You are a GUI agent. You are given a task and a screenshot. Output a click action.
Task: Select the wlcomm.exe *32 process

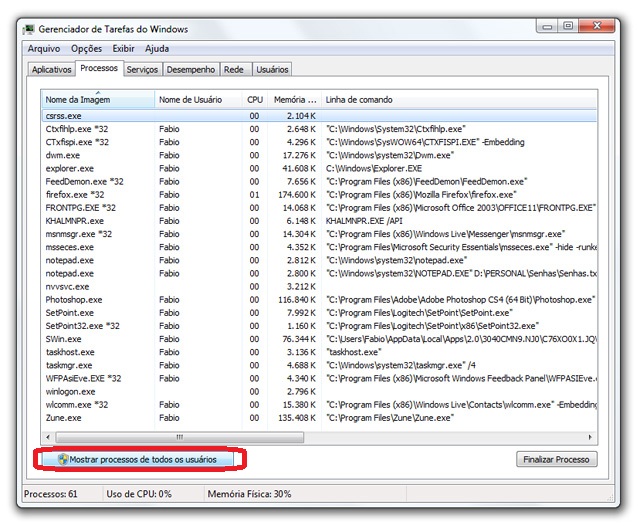click(x=319, y=405)
